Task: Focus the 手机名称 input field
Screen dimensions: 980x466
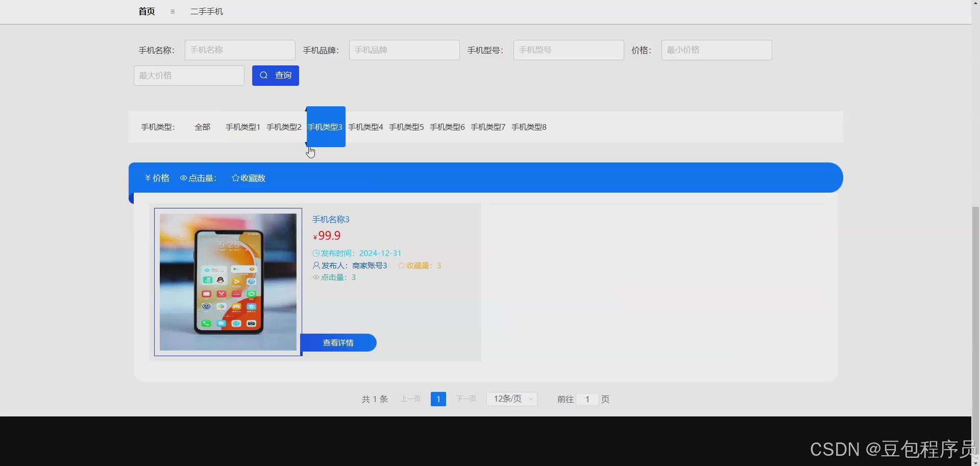Action: click(240, 50)
